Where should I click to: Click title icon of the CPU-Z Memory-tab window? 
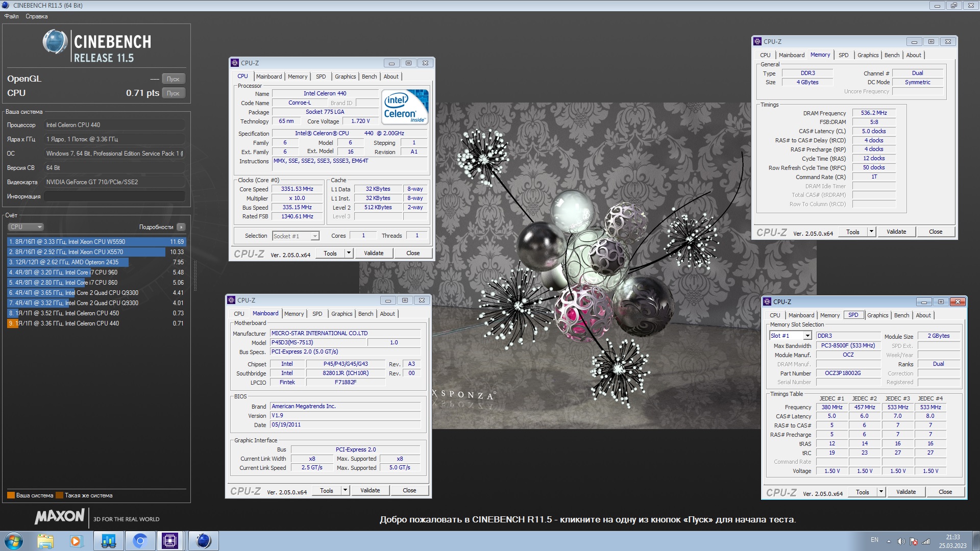tap(757, 42)
